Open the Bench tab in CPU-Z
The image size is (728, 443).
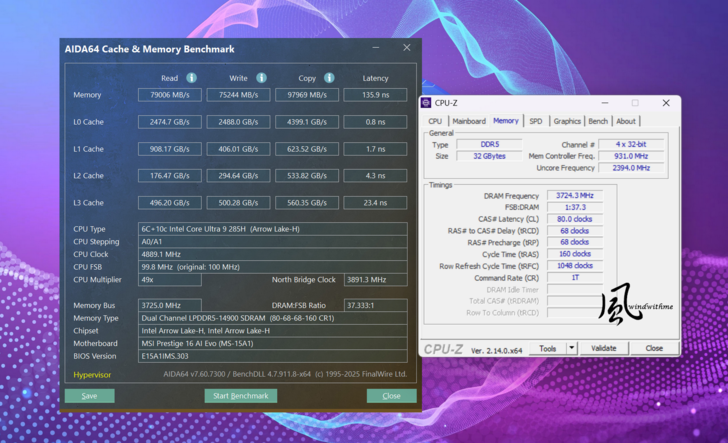coord(598,121)
